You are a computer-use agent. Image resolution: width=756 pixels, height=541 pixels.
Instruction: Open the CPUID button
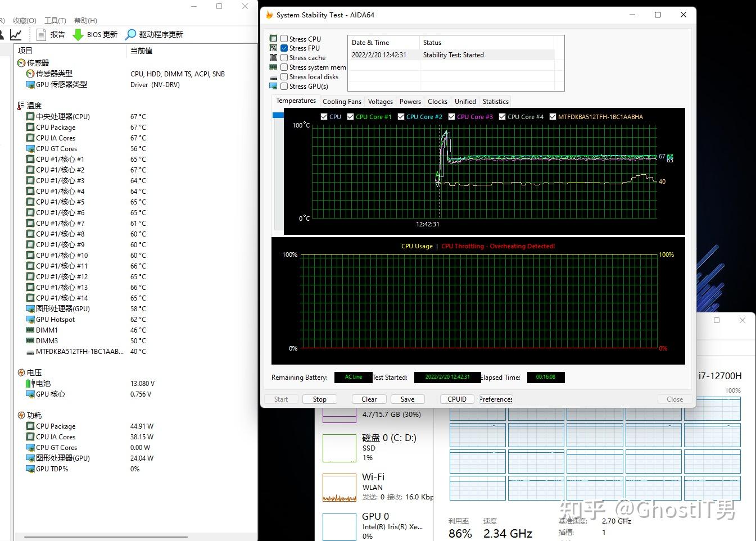tap(457, 399)
